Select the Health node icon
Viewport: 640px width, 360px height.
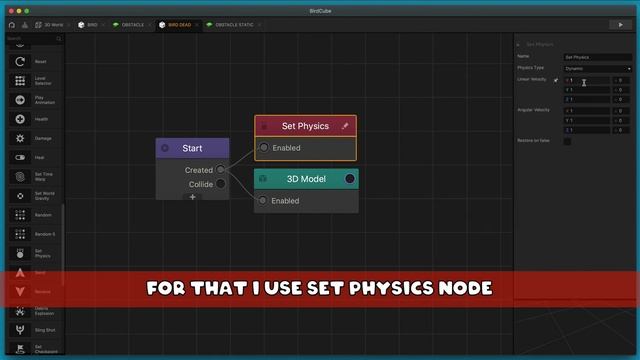(20, 119)
